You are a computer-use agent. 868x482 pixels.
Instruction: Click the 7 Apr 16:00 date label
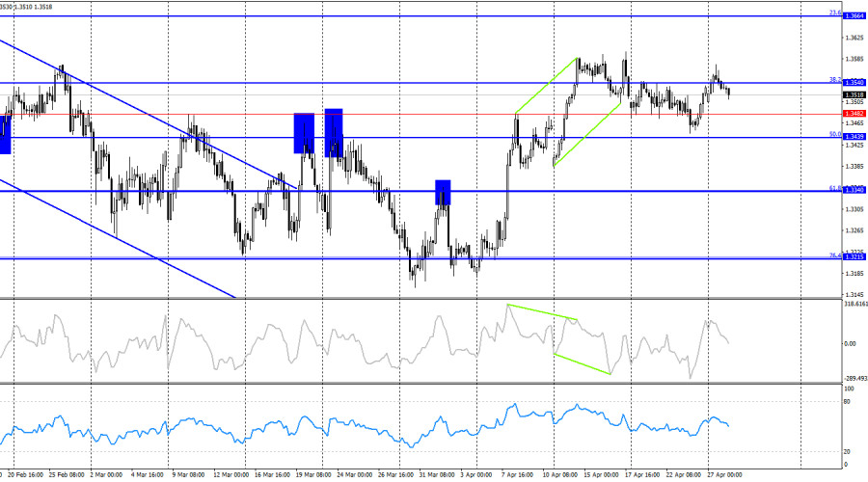(x=518, y=475)
